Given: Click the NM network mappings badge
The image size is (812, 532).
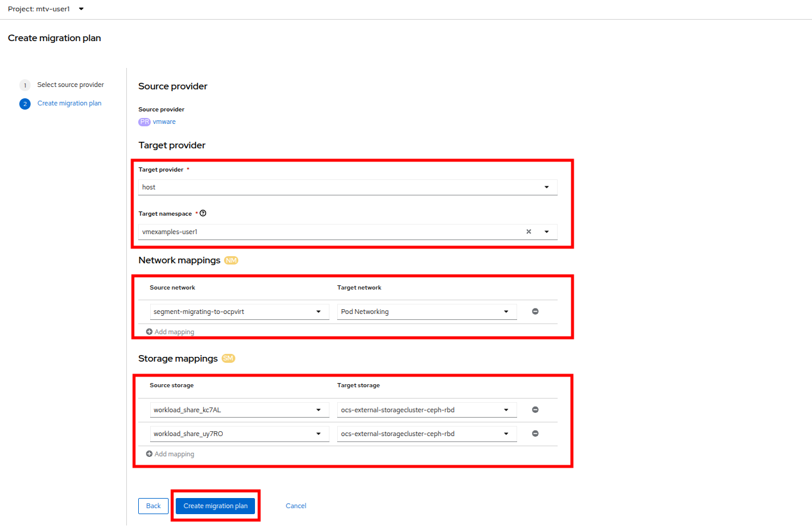Looking at the screenshot, I should [231, 260].
